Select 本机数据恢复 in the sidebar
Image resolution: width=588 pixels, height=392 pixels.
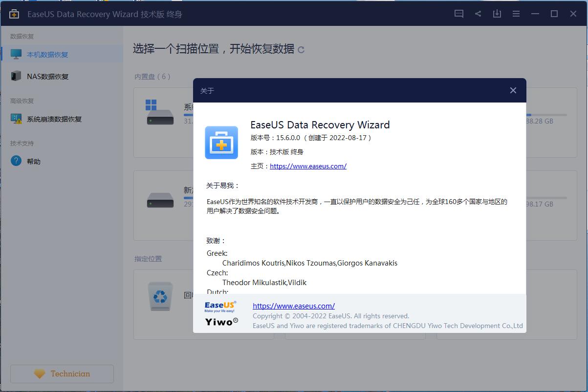coord(62,54)
